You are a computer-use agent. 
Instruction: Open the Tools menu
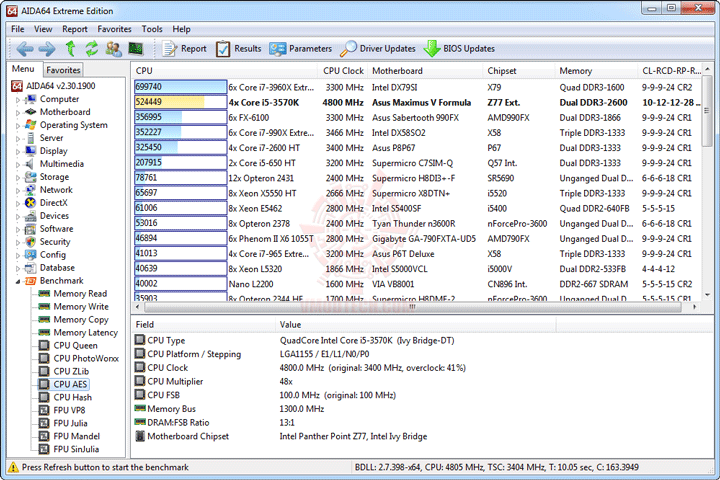coord(152,29)
